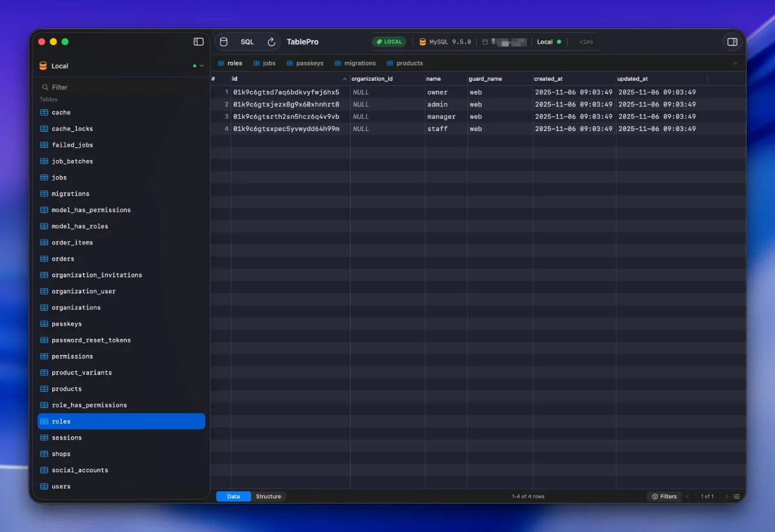775x532 pixels.
Task: Open a new table tab with the plus icon
Action: click(x=736, y=63)
